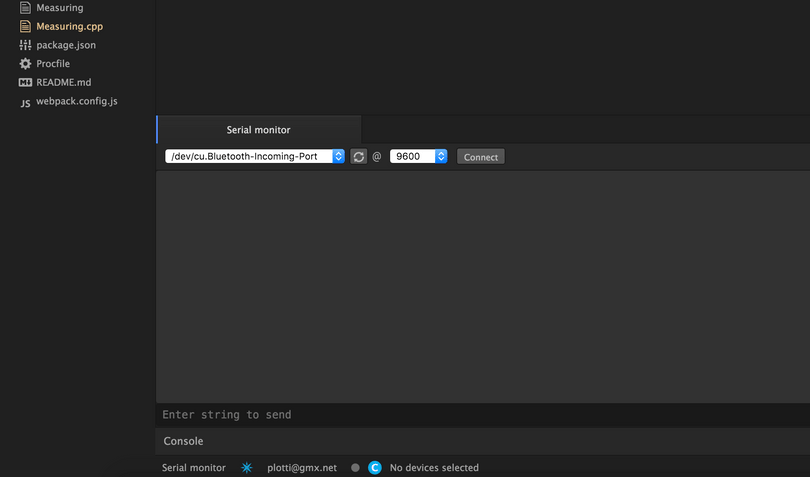Click the Measuring.cpp file icon
The width and height of the screenshot is (810, 477).
(25, 26)
